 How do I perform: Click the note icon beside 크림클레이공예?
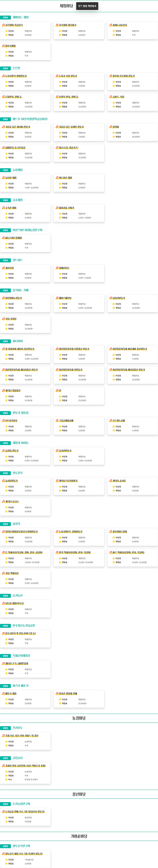click(x=57, y=420)
